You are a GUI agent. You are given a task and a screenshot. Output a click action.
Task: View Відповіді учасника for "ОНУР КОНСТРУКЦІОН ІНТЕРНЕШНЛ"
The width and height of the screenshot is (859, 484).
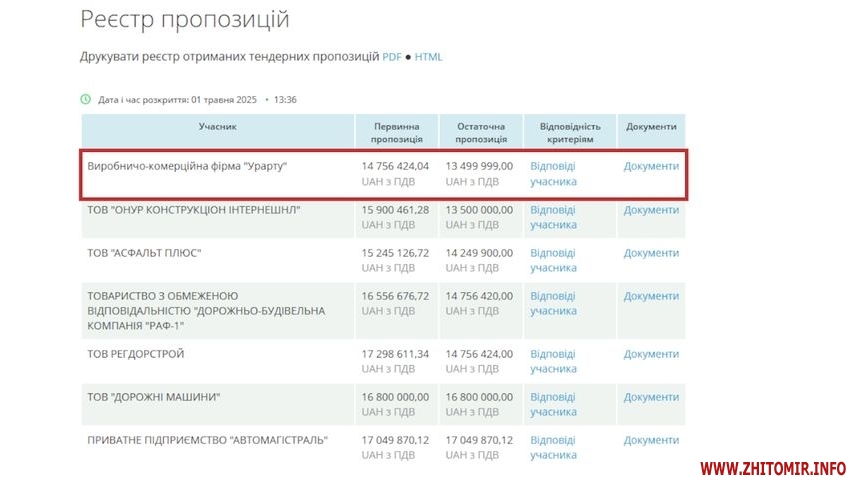[x=553, y=217]
